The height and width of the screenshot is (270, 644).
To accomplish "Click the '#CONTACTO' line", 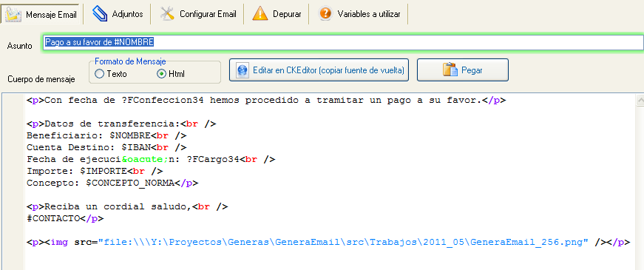I will point(65,219).
